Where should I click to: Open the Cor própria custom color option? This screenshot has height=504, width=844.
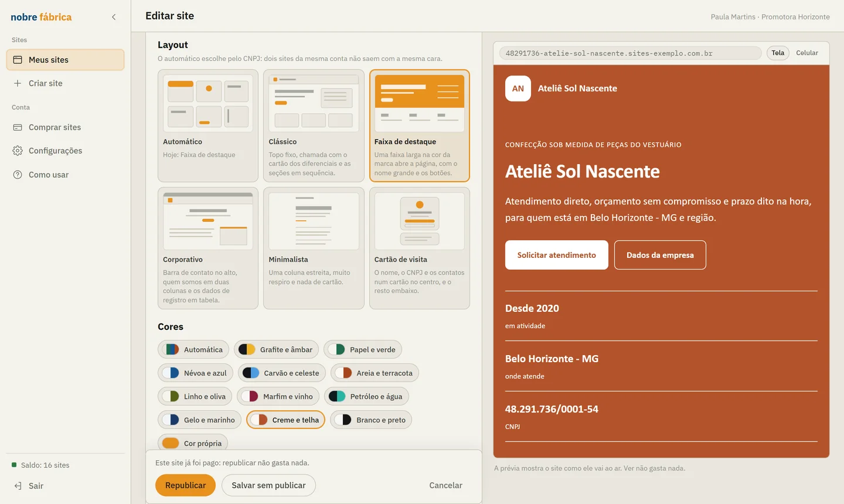click(x=193, y=443)
